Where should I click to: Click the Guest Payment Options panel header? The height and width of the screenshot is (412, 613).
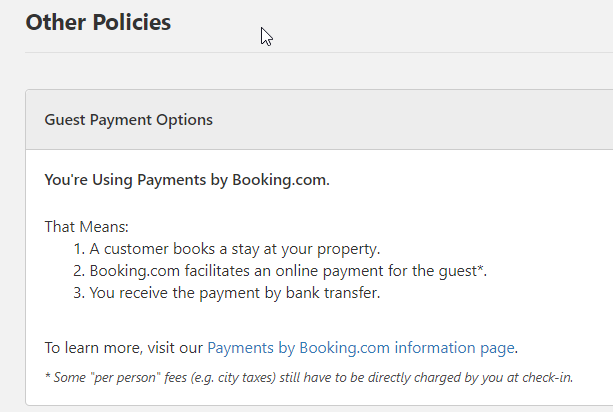click(129, 120)
